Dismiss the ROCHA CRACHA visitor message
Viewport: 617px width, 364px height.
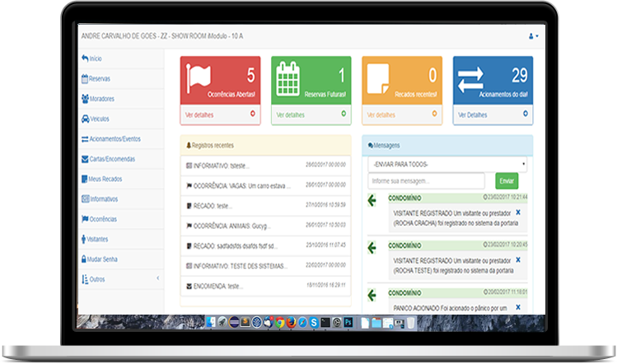pos(517,212)
